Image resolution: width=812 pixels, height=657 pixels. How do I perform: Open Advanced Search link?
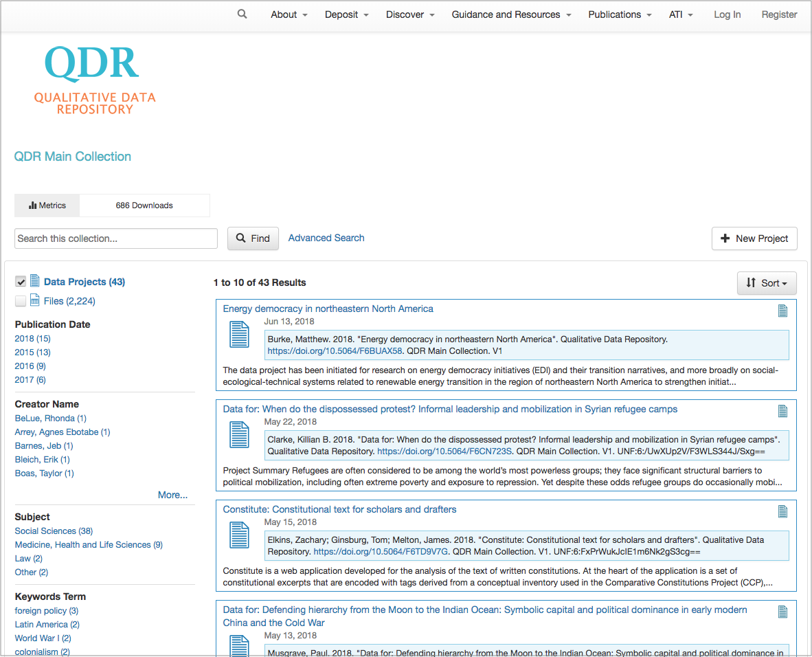click(326, 238)
